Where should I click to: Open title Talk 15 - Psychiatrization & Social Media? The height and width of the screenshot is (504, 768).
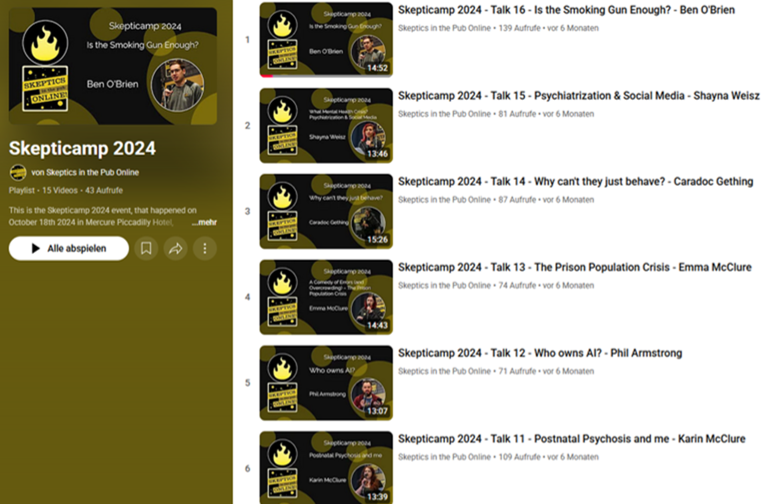(579, 96)
